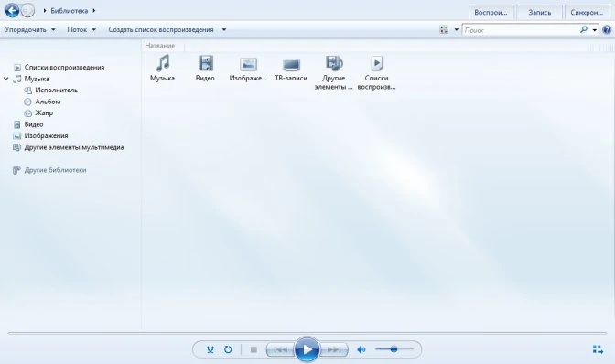Image resolution: width=615 pixels, height=364 pixels.
Task: Click the view options icon
Action: tap(444, 30)
